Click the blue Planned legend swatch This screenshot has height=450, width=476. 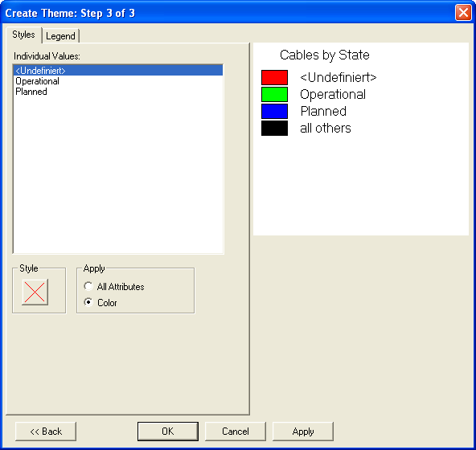[x=274, y=112]
